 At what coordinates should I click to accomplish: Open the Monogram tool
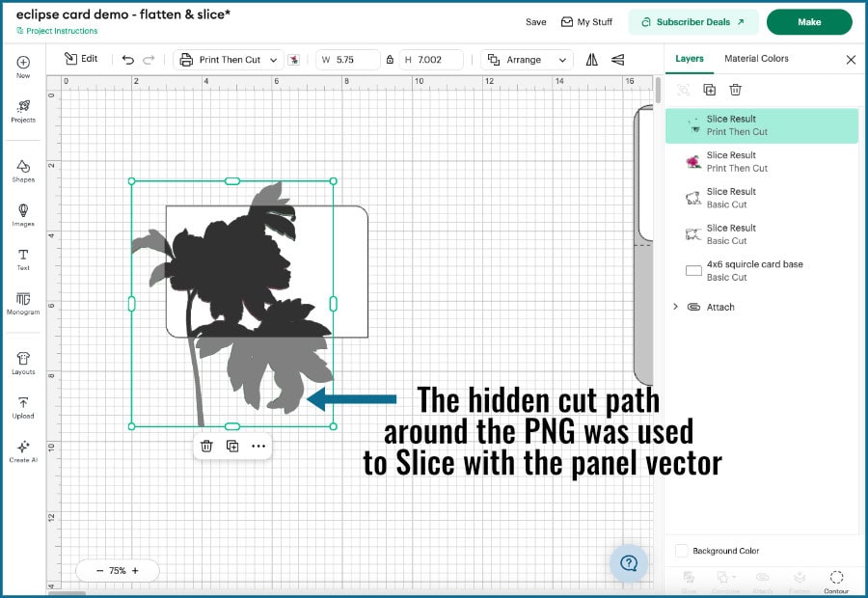tap(23, 304)
